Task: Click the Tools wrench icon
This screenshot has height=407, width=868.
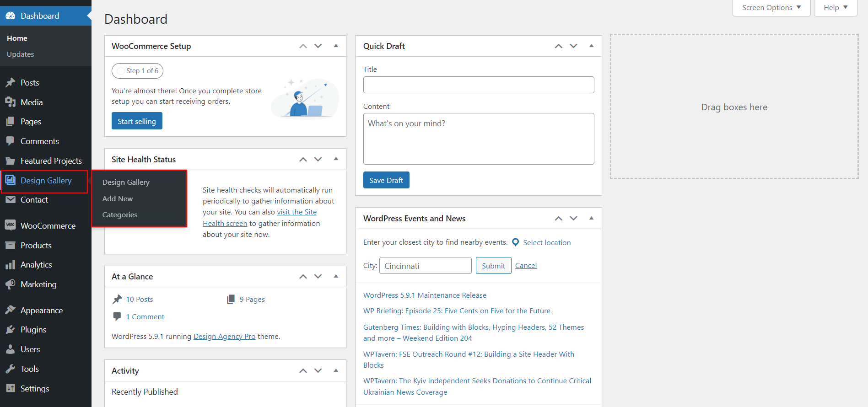Action: 10,369
